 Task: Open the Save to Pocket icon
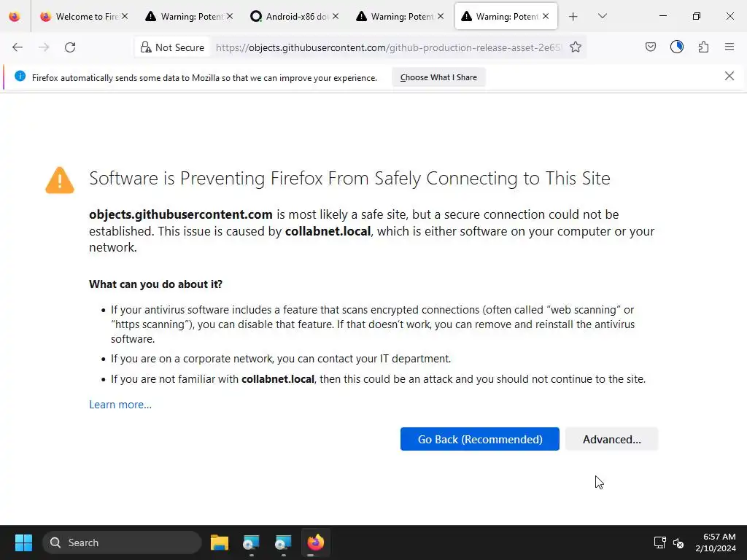[651, 47]
